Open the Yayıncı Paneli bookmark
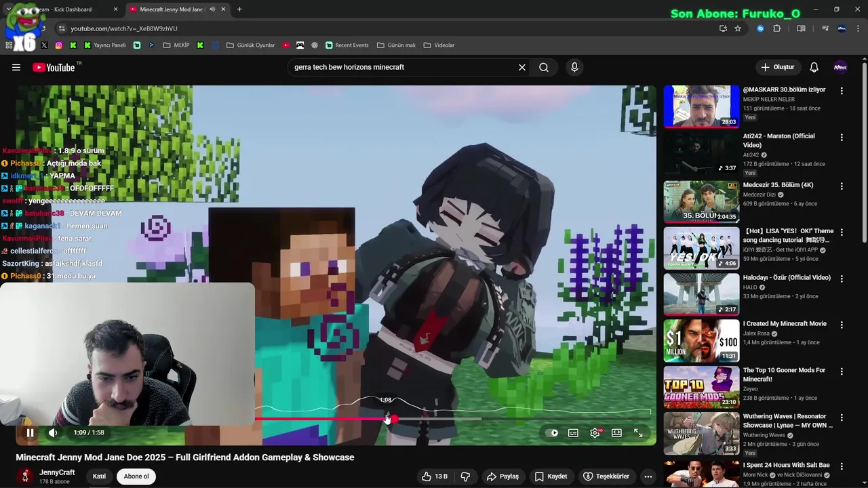The height and width of the screenshot is (488, 868). click(105, 45)
